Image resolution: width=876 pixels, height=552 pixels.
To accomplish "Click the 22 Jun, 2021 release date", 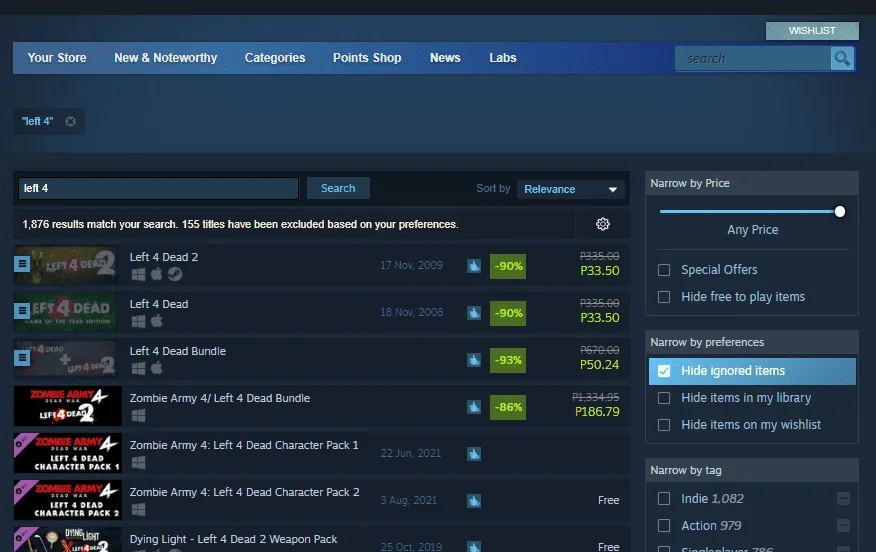I will pos(411,453).
